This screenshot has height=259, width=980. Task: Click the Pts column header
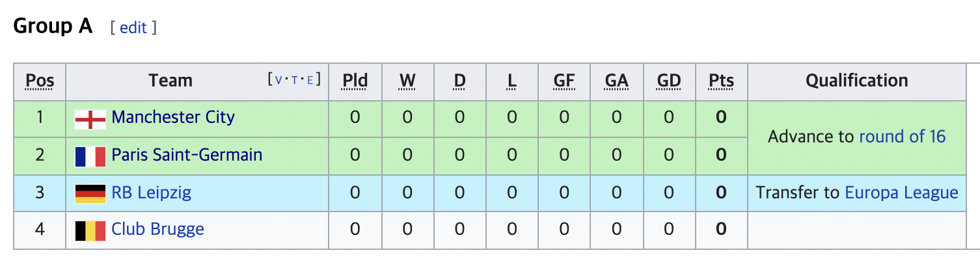click(x=722, y=81)
